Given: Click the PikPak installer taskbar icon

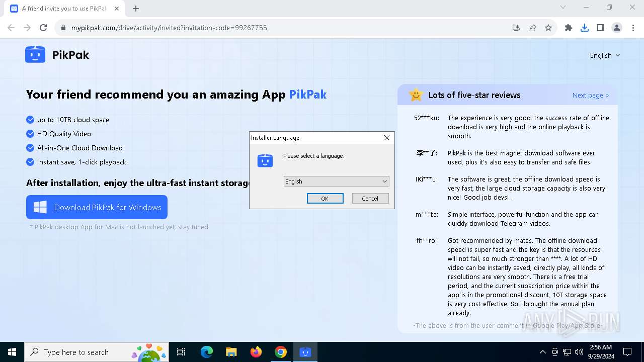Looking at the screenshot, I should click(x=305, y=352).
